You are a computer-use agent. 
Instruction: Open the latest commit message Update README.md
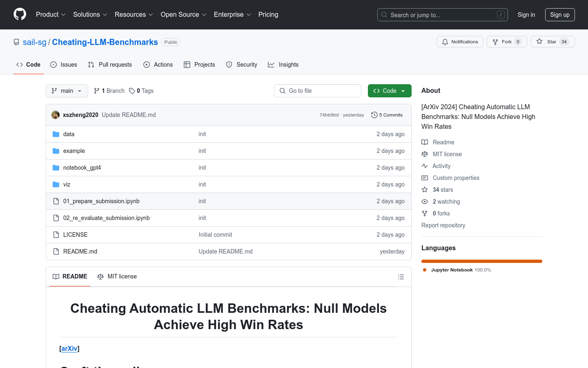[129, 115]
